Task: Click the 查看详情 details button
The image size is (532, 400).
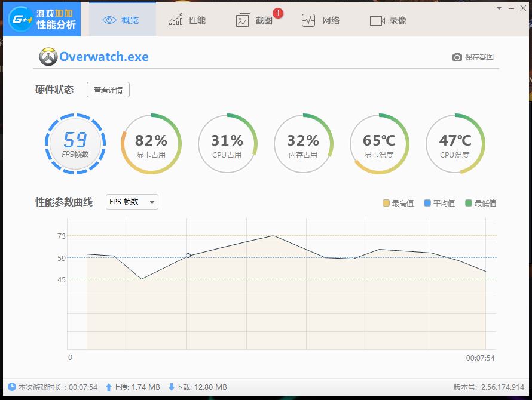Action: pyautogui.click(x=108, y=90)
